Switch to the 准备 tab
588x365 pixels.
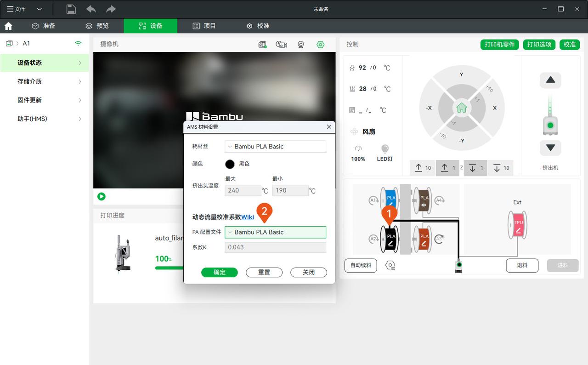coord(44,26)
